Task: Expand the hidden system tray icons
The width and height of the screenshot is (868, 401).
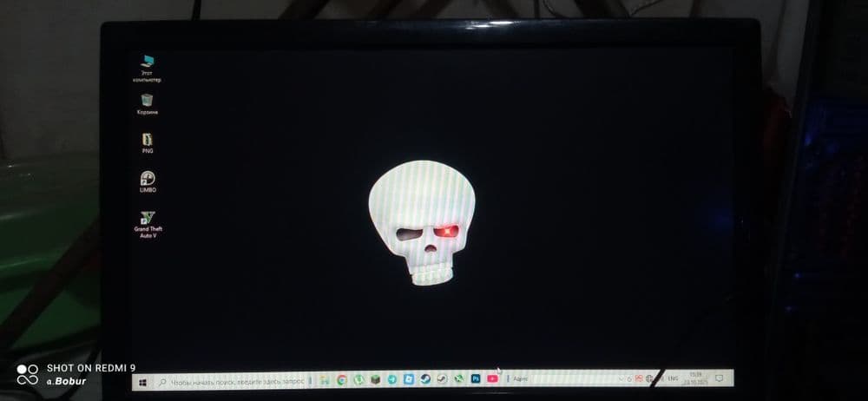Action: [621, 378]
